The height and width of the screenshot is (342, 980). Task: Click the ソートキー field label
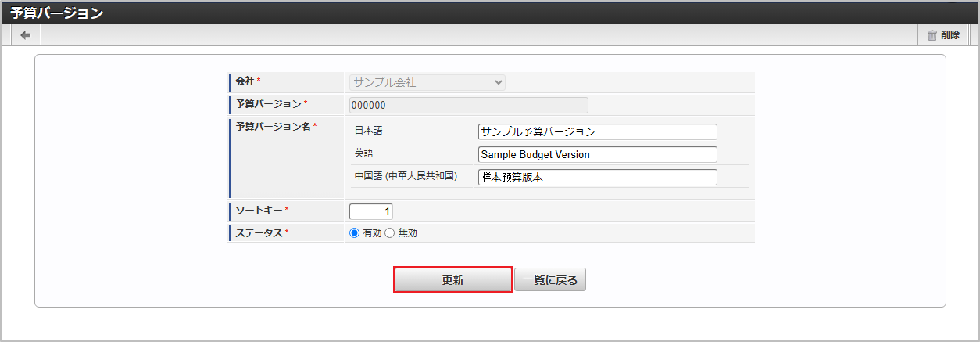coord(259,211)
